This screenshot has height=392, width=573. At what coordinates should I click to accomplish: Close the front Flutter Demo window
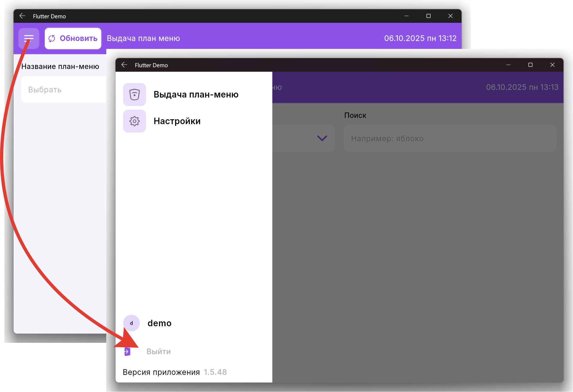(x=552, y=65)
